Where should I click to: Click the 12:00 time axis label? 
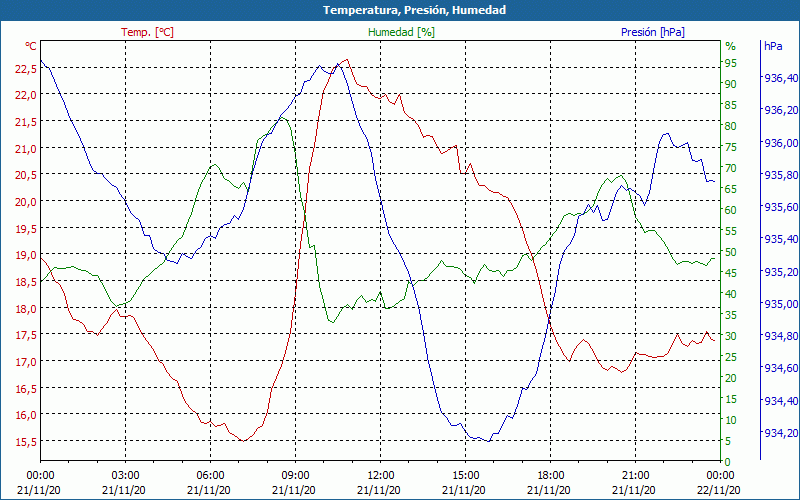[x=381, y=477]
